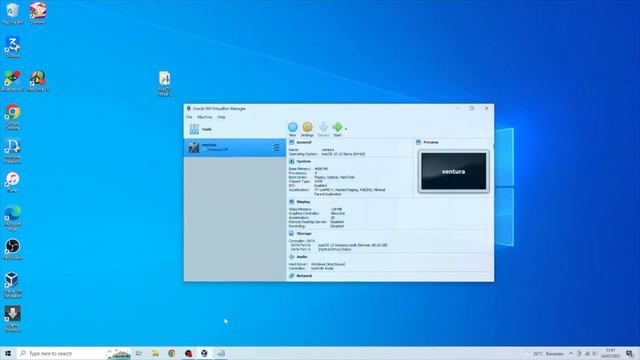This screenshot has width=640, height=360.
Task: Select the Oracle VM VirtualBox desktop shortcut
Action: click(13, 285)
